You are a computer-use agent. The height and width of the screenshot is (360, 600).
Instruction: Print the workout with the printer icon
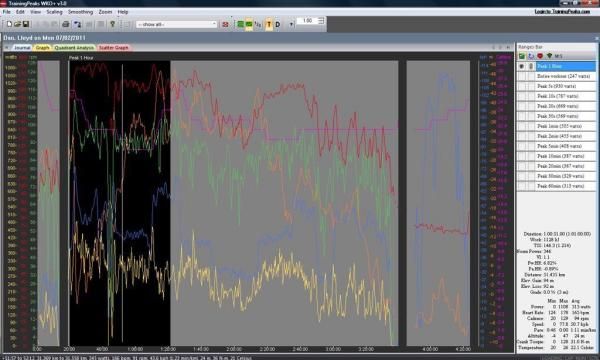click(x=66, y=24)
